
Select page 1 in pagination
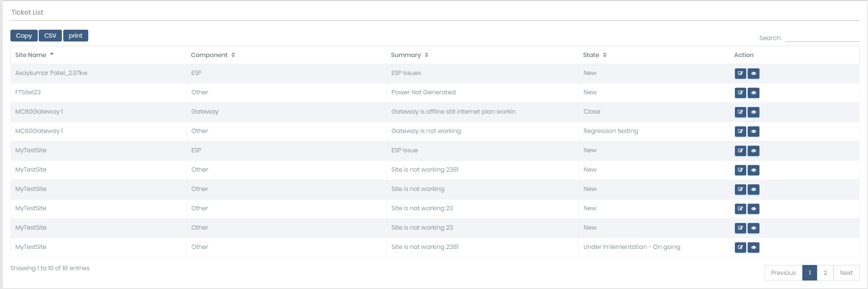[x=809, y=273]
